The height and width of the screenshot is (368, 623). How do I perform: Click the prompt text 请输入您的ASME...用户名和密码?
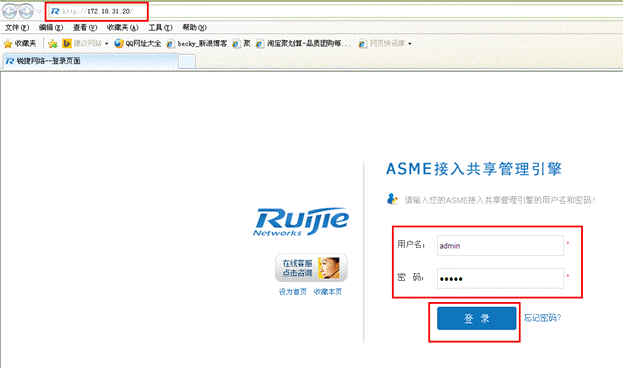(x=499, y=200)
